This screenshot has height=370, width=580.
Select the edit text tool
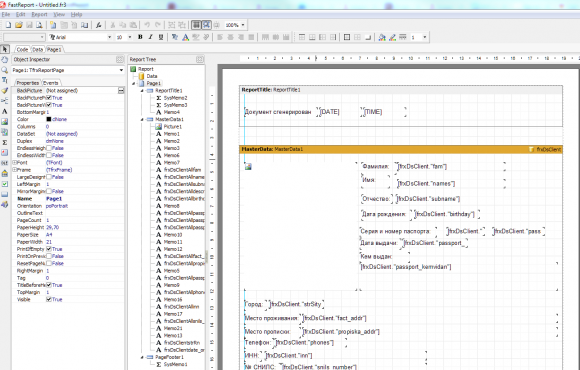pos(5,80)
